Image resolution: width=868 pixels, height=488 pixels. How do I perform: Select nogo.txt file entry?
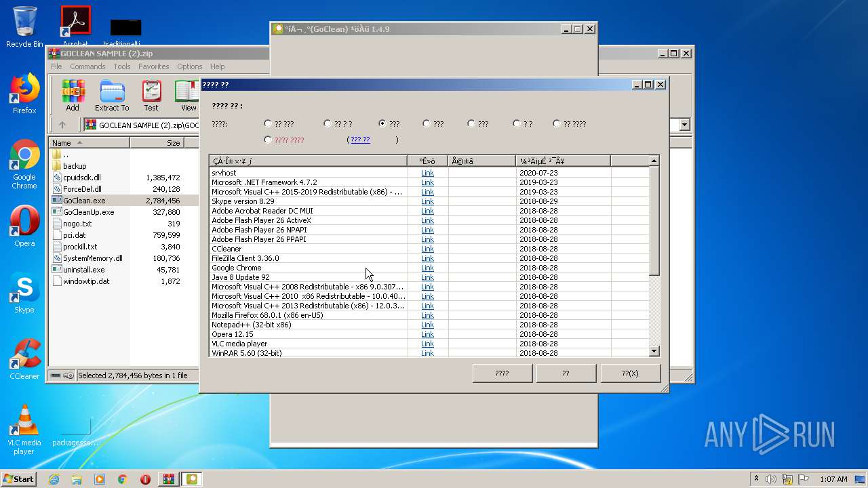77,224
